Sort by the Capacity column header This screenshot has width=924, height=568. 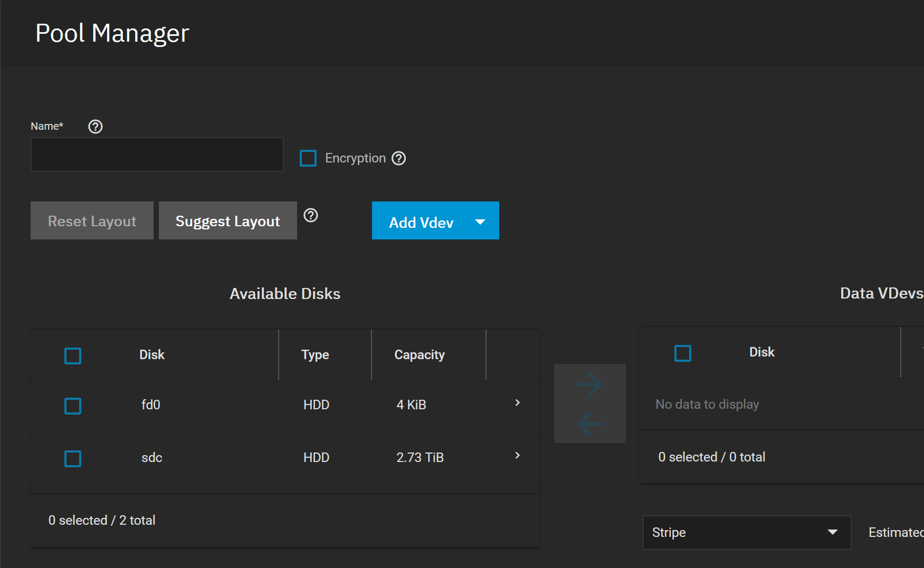coord(419,355)
